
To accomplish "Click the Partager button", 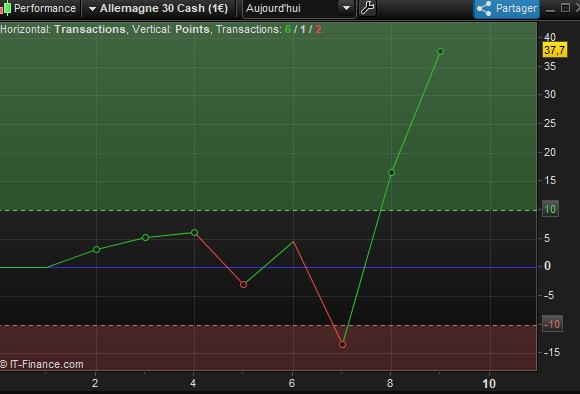I will coord(506,9).
